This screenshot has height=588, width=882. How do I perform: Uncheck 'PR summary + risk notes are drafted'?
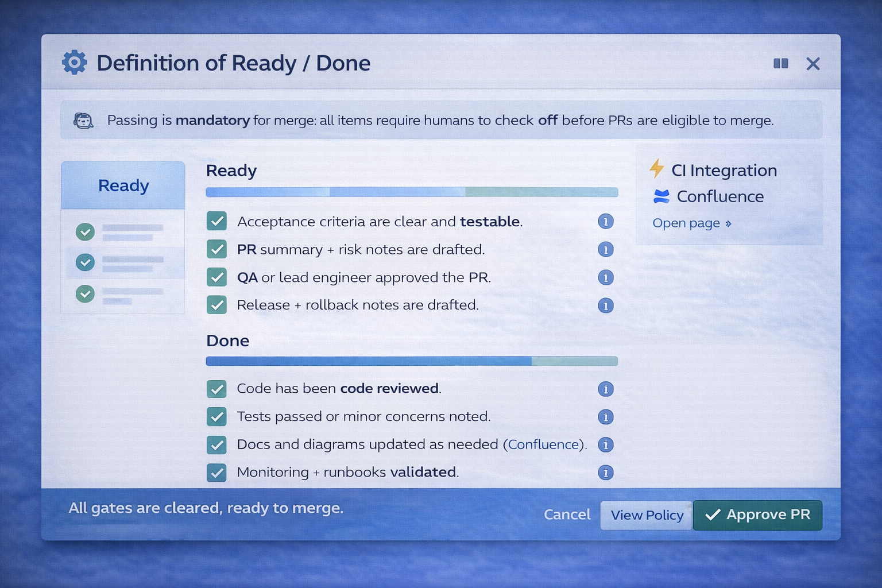click(216, 250)
